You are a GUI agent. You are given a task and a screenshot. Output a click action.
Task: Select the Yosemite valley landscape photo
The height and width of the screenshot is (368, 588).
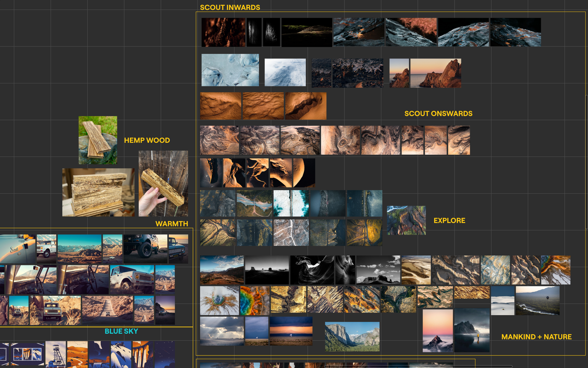point(352,336)
